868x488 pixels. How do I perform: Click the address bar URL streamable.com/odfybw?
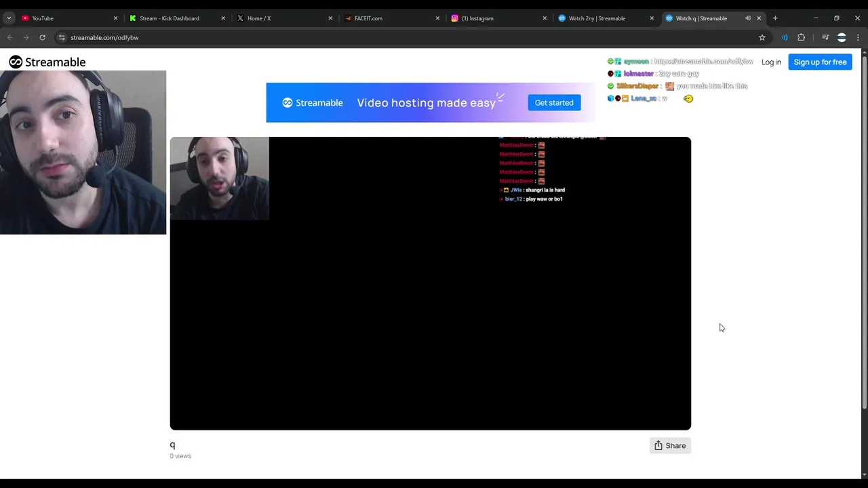(x=104, y=37)
